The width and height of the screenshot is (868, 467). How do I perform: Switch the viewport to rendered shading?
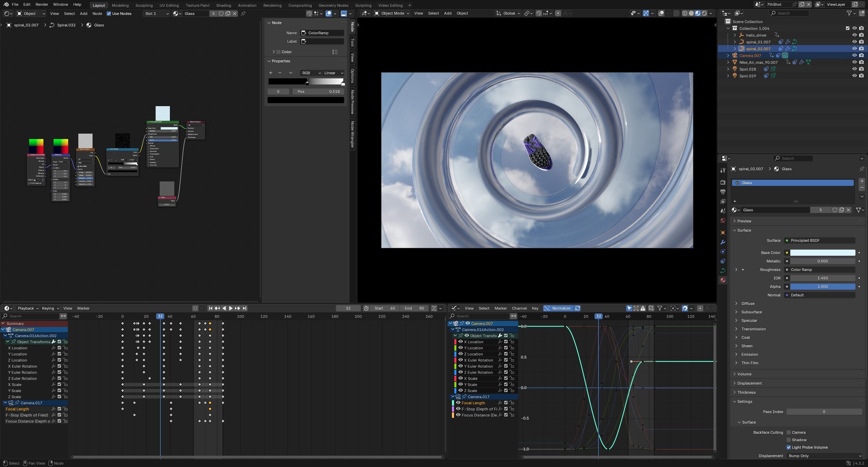(x=704, y=13)
